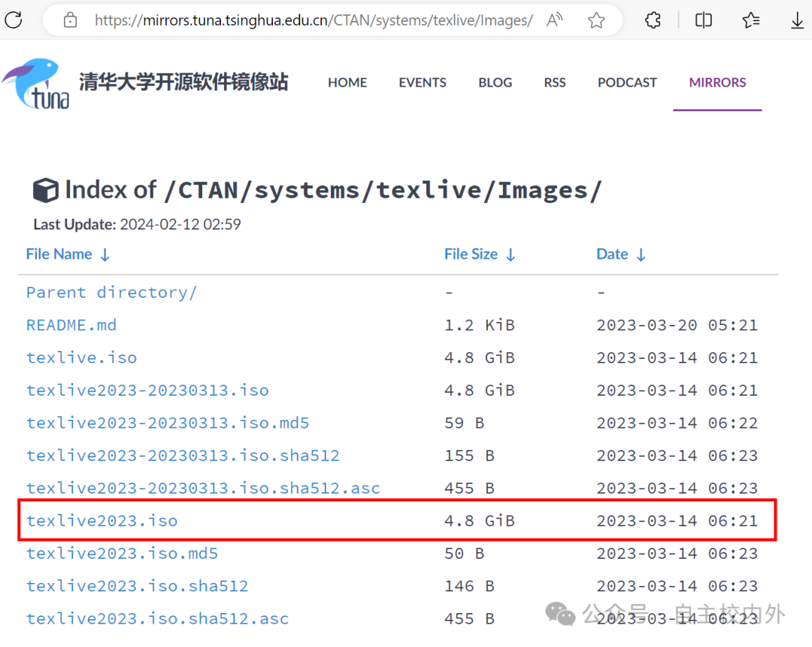Click the date 2023-03-14 06:22

pos(677,423)
